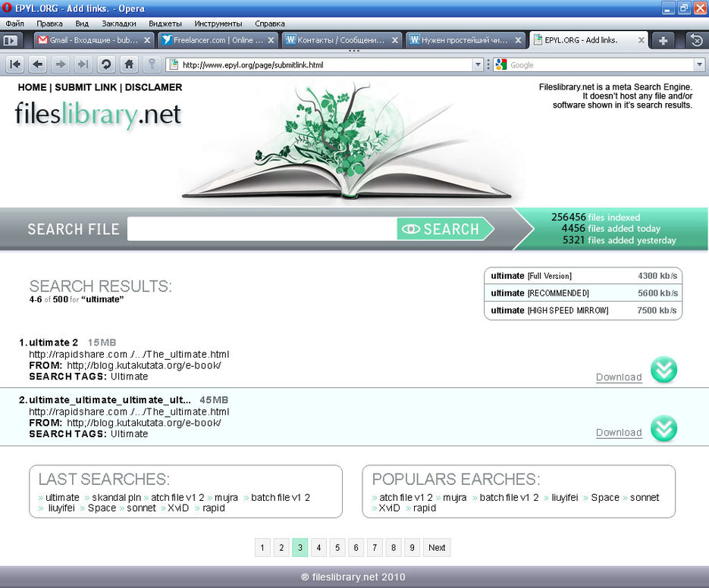Open the Закладки menu
This screenshot has height=588, width=709.
119,23
